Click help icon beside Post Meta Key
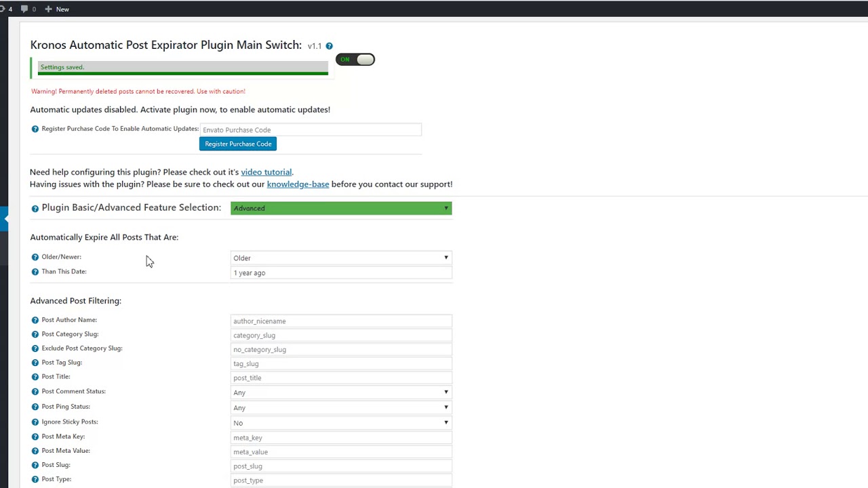Screen dimensions: 868x488 pyautogui.click(x=35, y=436)
